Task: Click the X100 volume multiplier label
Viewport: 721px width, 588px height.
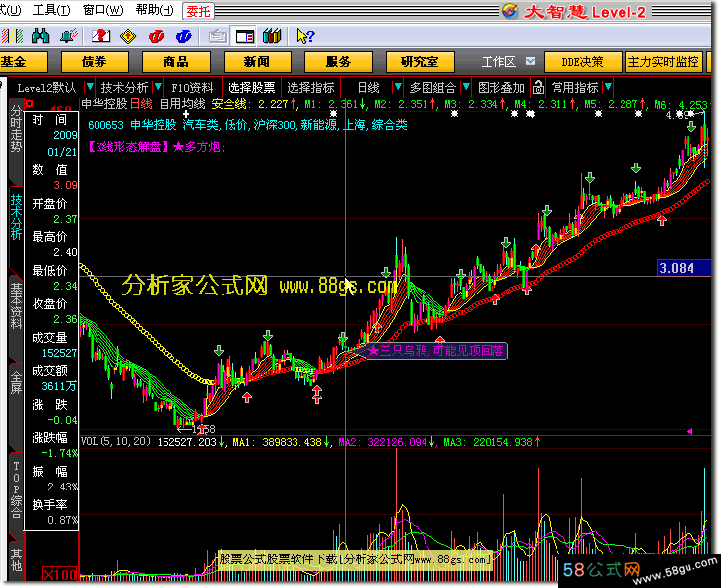Action: 60,574
